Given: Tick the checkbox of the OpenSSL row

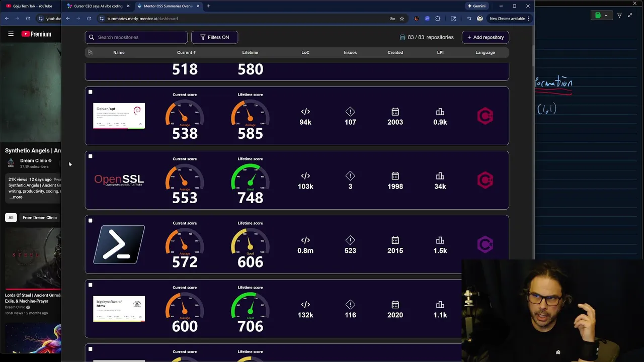Looking at the screenshot, I should pyautogui.click(x=91, y=156).
